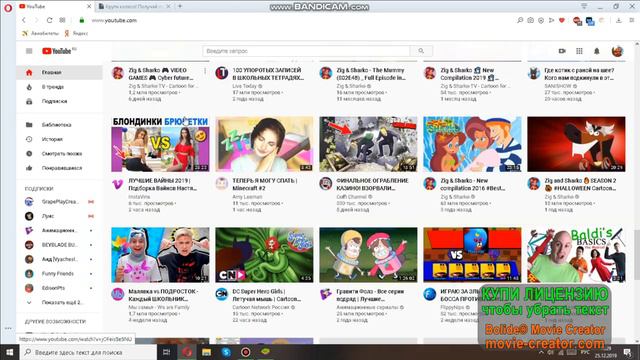The width and height of the screenshot is (640, 360).
Task: Open Opera browser taskbar icon
Action: coord(187,352)
